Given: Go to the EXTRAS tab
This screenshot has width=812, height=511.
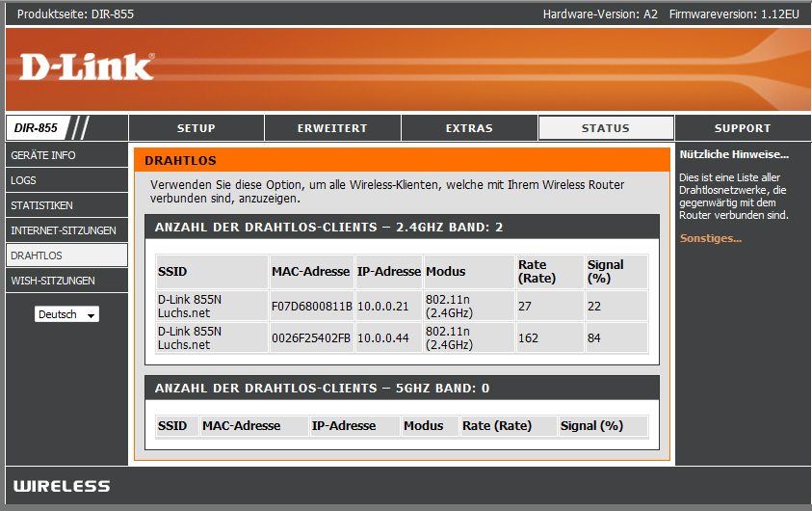Looking at the screenshot, I should [469, 128].
